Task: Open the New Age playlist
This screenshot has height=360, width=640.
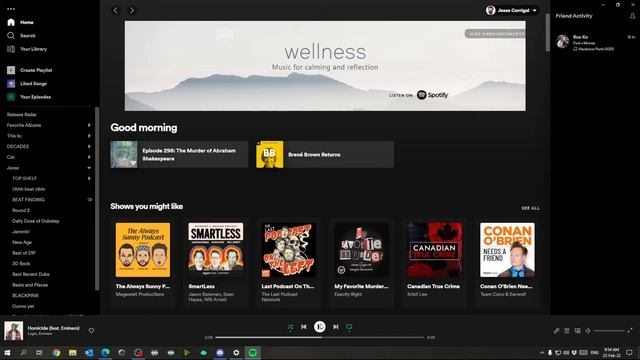Action: coord(22,242)
